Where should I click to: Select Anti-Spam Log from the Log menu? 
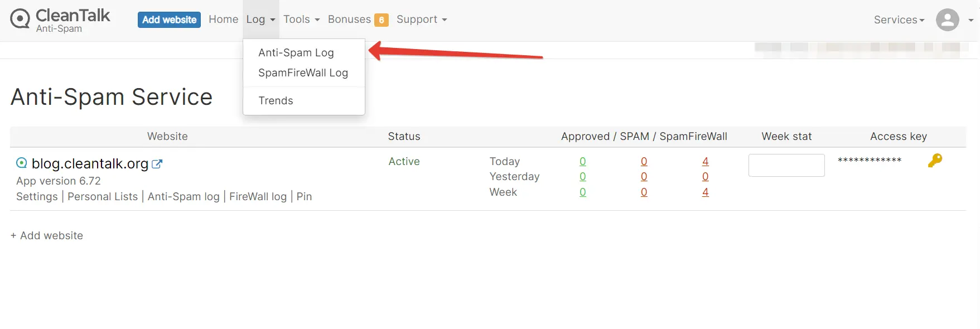(296, 52)
